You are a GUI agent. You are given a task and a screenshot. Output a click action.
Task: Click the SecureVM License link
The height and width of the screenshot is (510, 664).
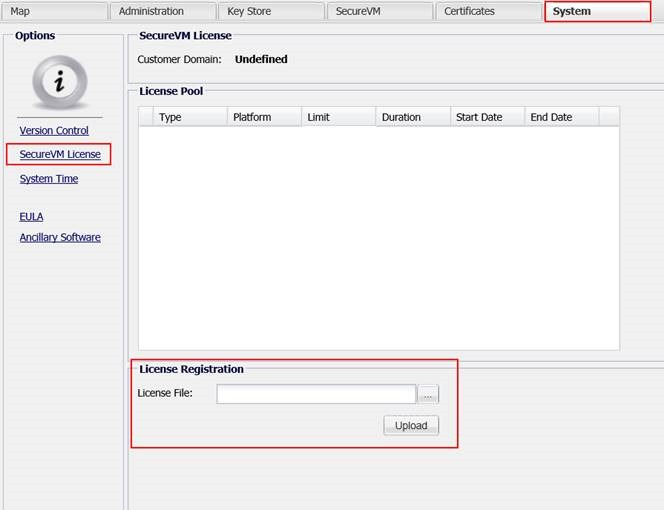click(x=59, y=155)
